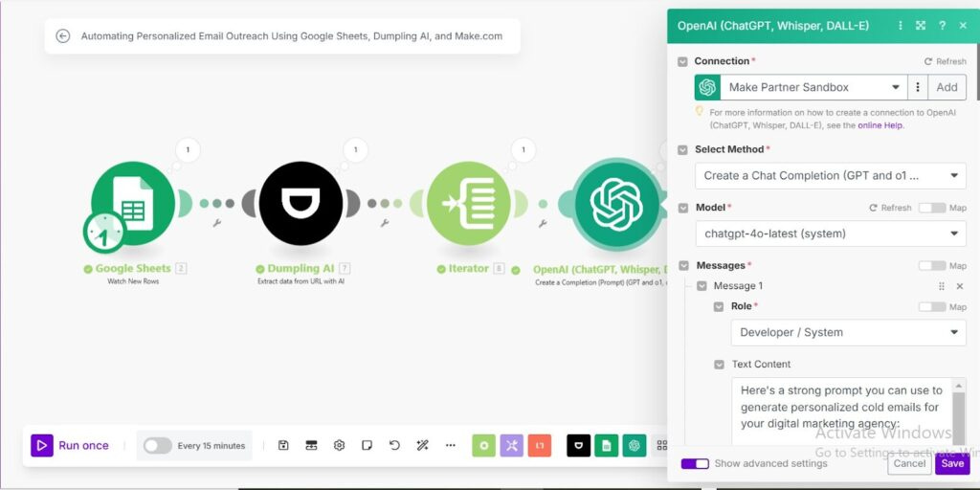
Task: Open the Role dropdown Developer / System
Action: pyautogui.click(x=849, y=332)
